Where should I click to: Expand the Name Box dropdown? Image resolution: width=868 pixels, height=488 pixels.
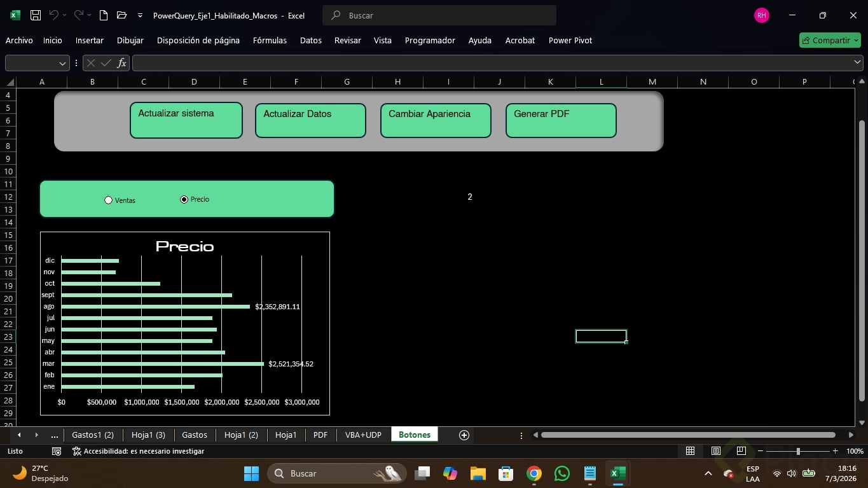pyautogui.click(x=62, y=63)
